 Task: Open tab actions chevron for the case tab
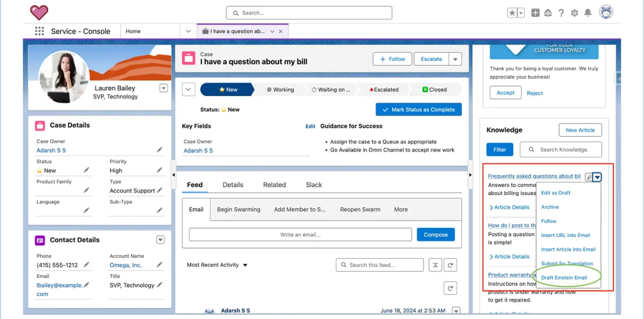coord(272,31)
